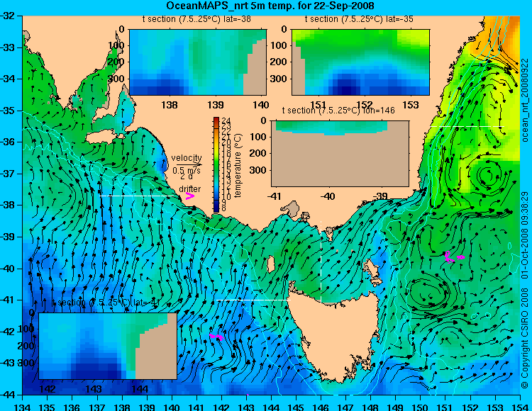Select the 'velocity' legend label
This screenshot has width=532, height=411.
tap(187, 158)
